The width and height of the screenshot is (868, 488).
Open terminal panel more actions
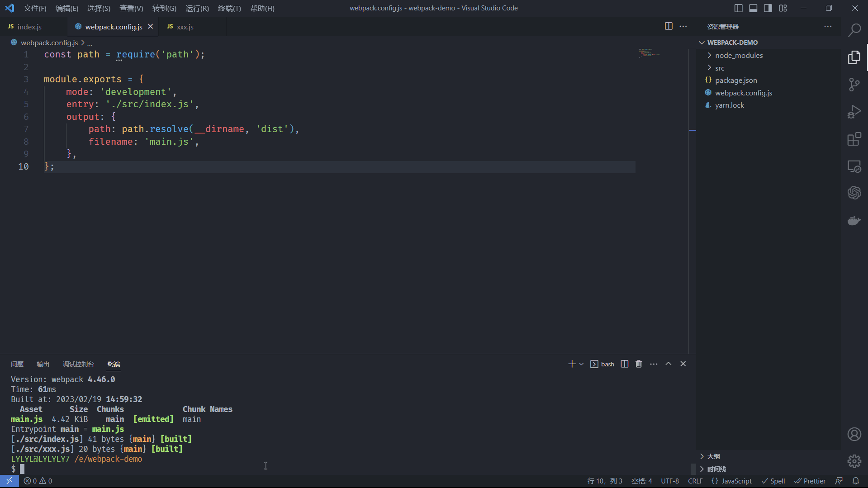coord(654,364)
